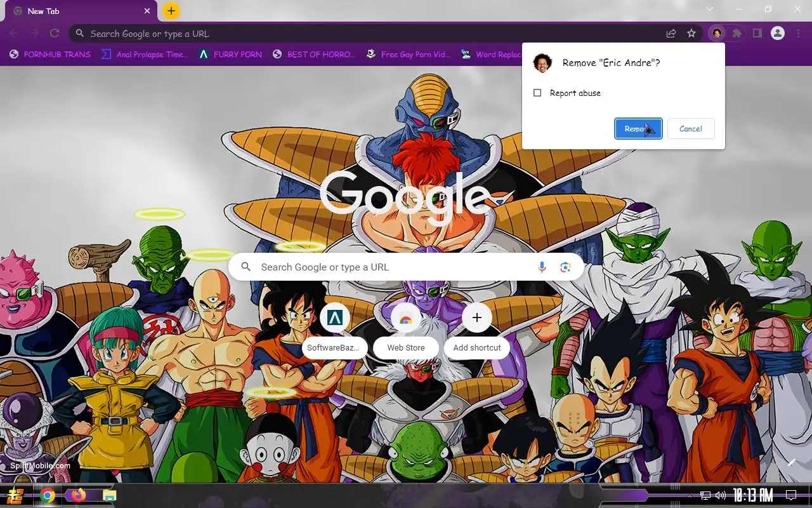812x508 pixels.
Task: Show hidden system tray icons
Action: click(x=689, y=495)
